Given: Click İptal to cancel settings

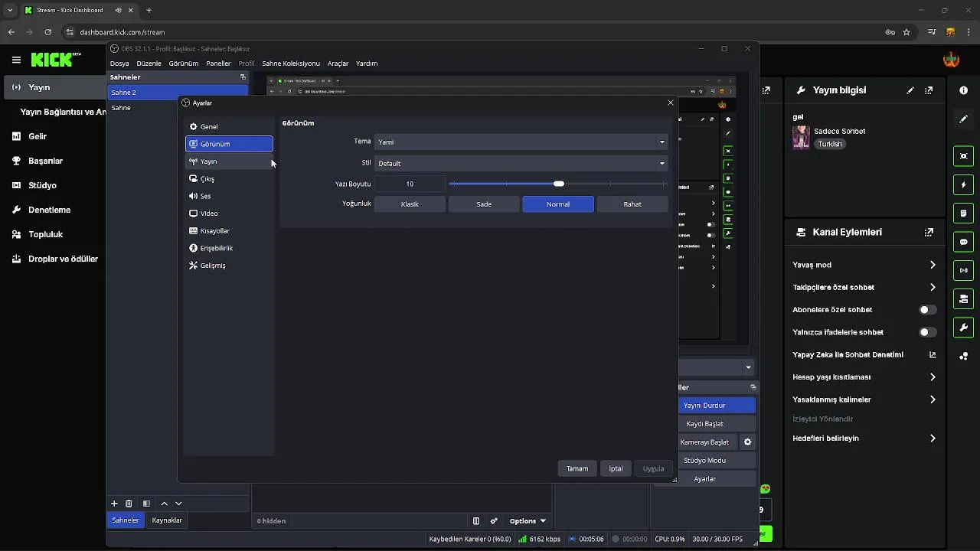Looking at the screenshot, I should [616, 468].
